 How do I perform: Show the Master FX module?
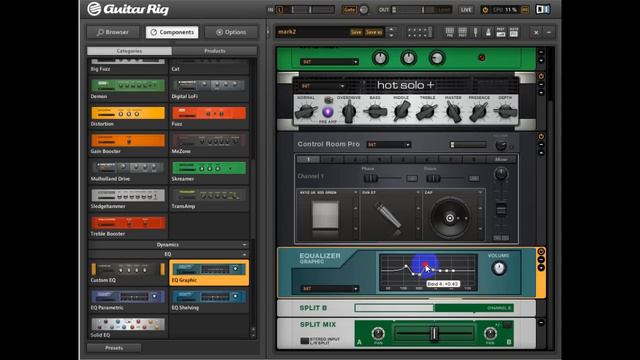pyautogui.click(x=514, y=32)
